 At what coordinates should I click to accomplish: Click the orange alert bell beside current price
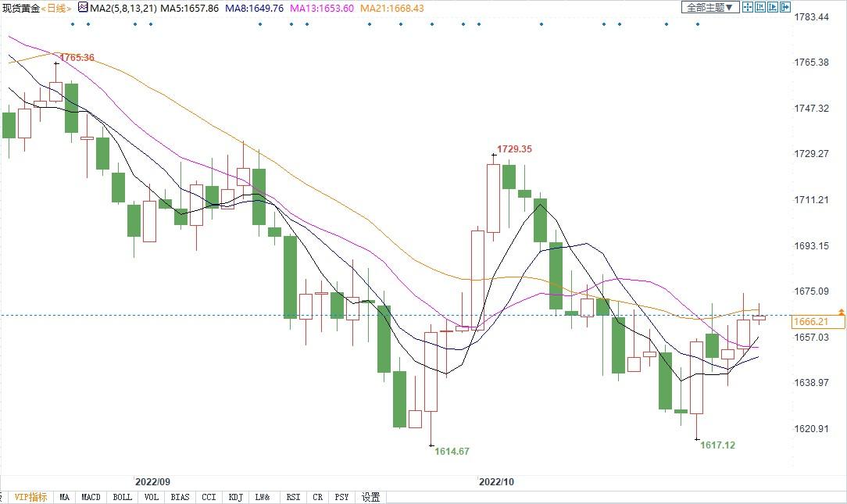pyautogui.click(x=842, y=312)
